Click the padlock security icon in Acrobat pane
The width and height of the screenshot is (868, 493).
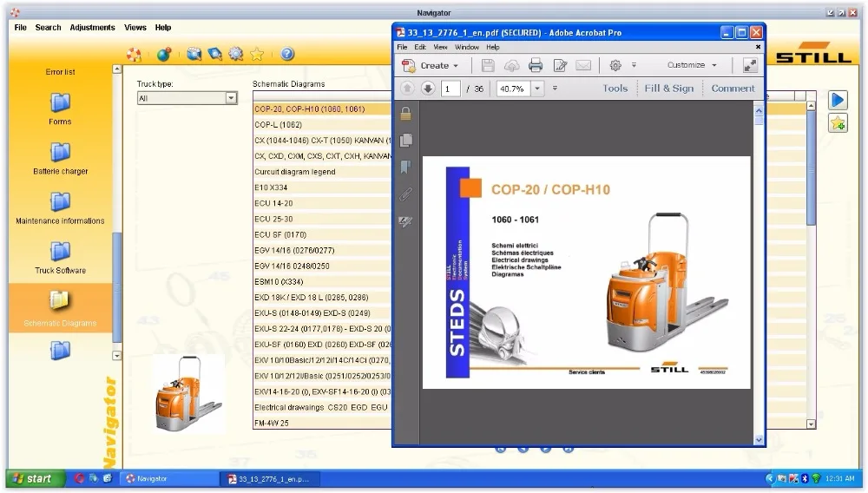(x=405, y=114)
